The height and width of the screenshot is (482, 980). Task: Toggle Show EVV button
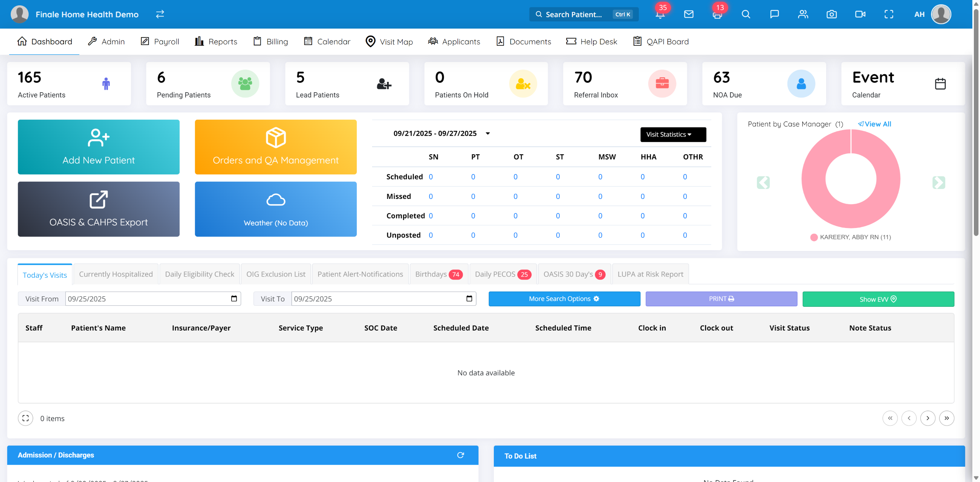pyautogui.click(x=878, y=299)
